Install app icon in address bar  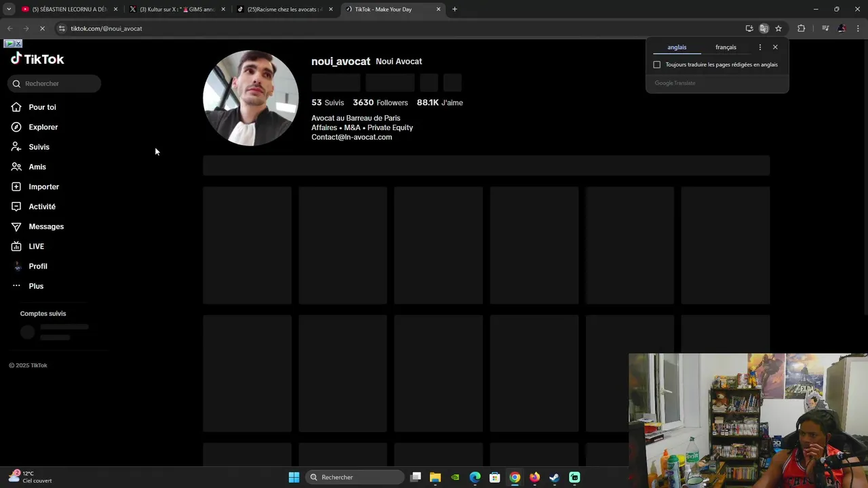[749, 28]
